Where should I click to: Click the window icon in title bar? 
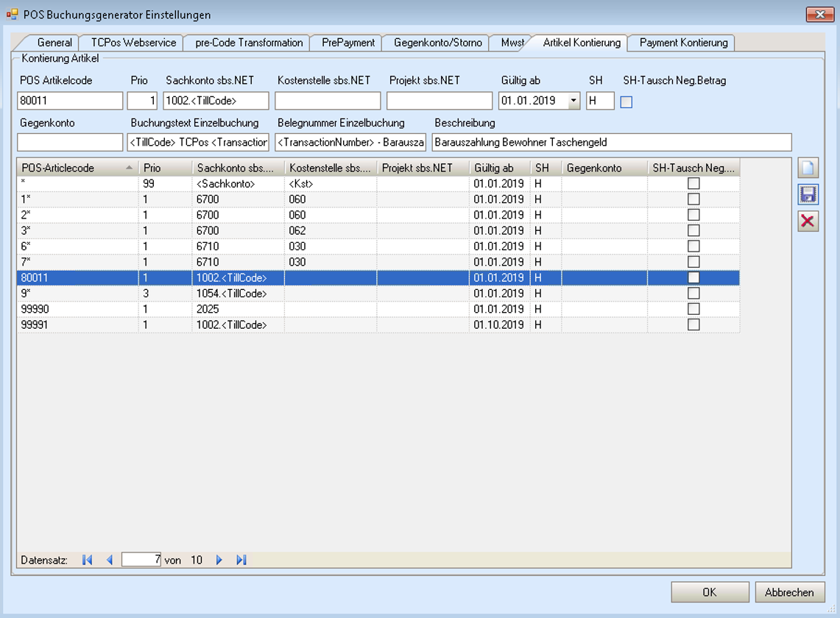(12, 14)
